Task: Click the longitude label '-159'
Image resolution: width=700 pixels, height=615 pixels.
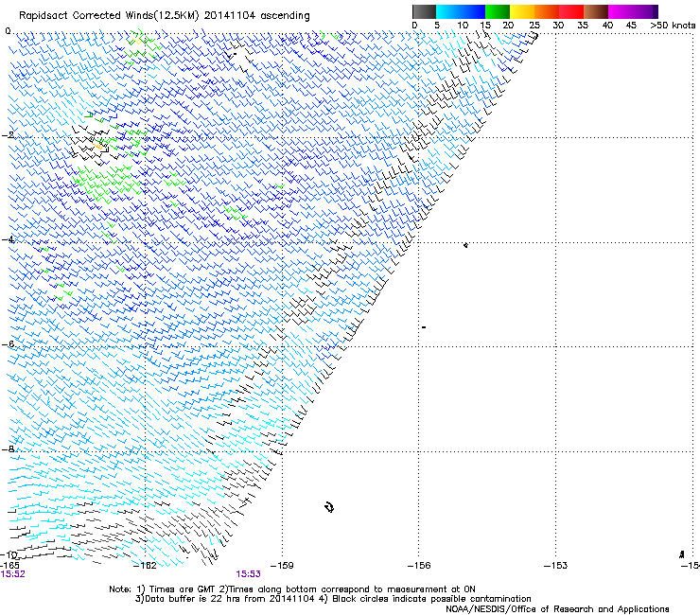Action: 282,566
